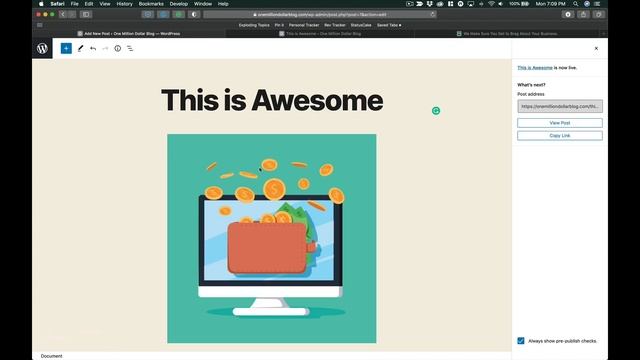Click the View Post button
Viewport: 640px width, 360px height.
[x=560, y=123]
